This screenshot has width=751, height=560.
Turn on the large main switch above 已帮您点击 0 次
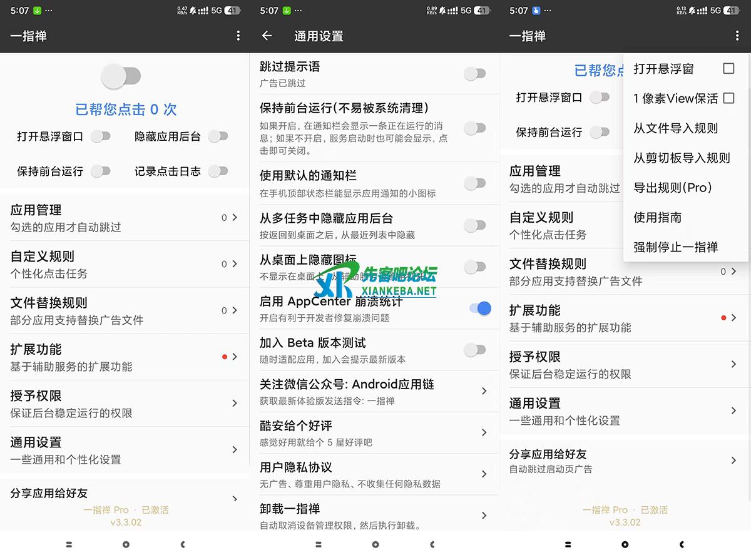point(121,77)
